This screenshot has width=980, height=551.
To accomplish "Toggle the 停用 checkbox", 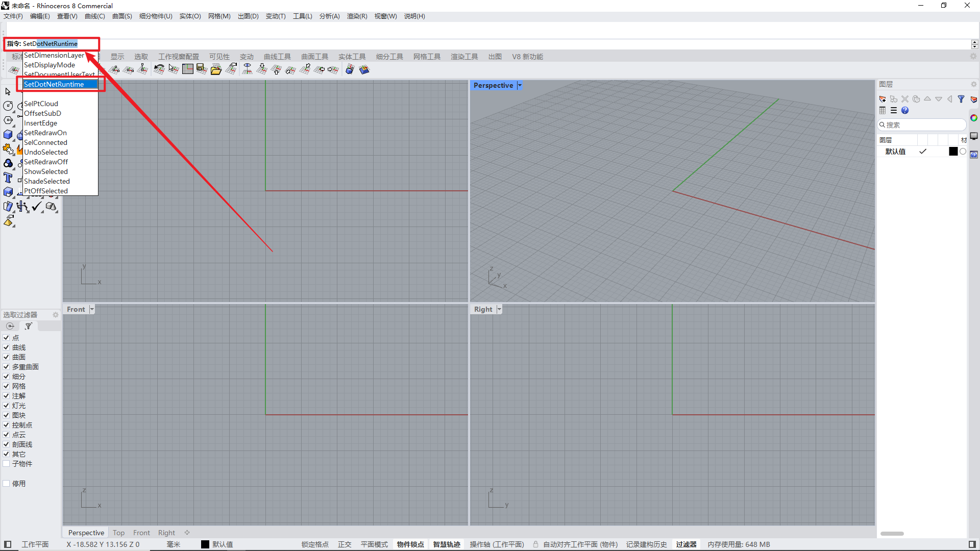I will pos(7,484).
